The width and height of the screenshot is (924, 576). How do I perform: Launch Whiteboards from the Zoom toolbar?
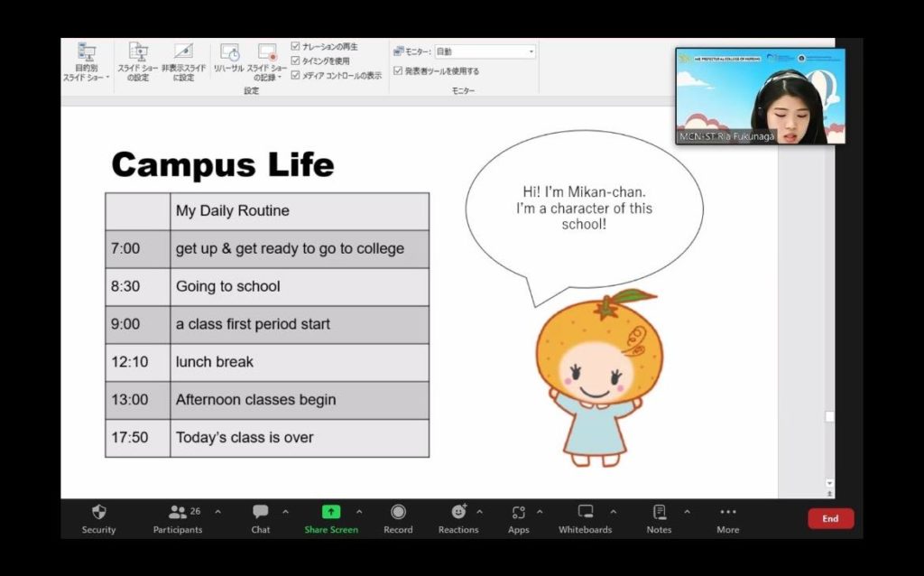pyautogui.click(x=585, y=518)
